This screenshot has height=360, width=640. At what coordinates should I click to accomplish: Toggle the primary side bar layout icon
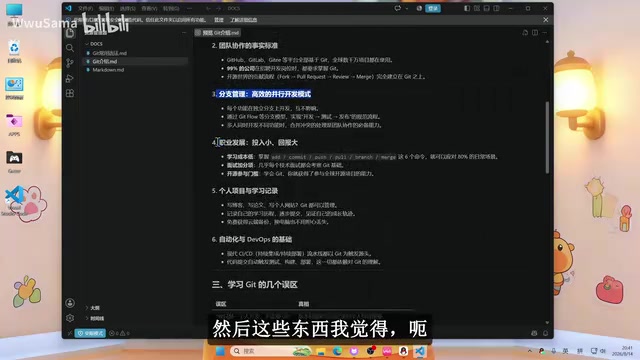[x=467, y=8]
